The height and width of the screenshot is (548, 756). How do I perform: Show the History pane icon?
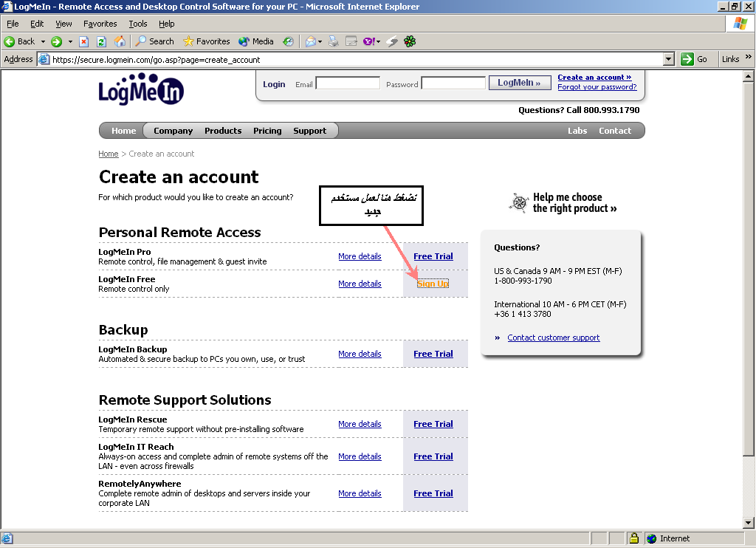[x=289, y=41]
